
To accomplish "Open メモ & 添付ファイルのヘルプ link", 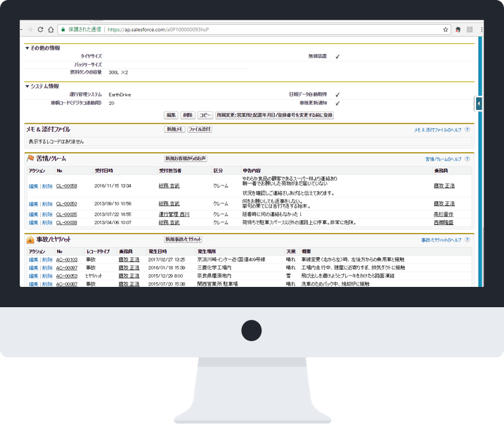I will point(437,130).
